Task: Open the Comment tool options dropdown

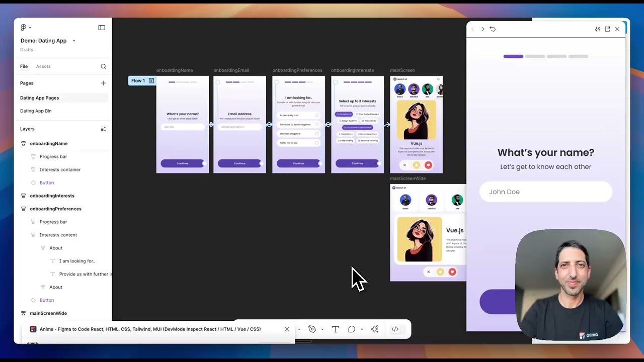Action: coord(362,330)
